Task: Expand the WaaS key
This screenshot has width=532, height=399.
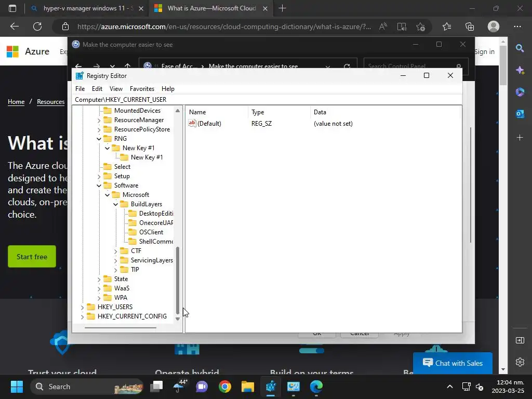Action: click(99, 288)
